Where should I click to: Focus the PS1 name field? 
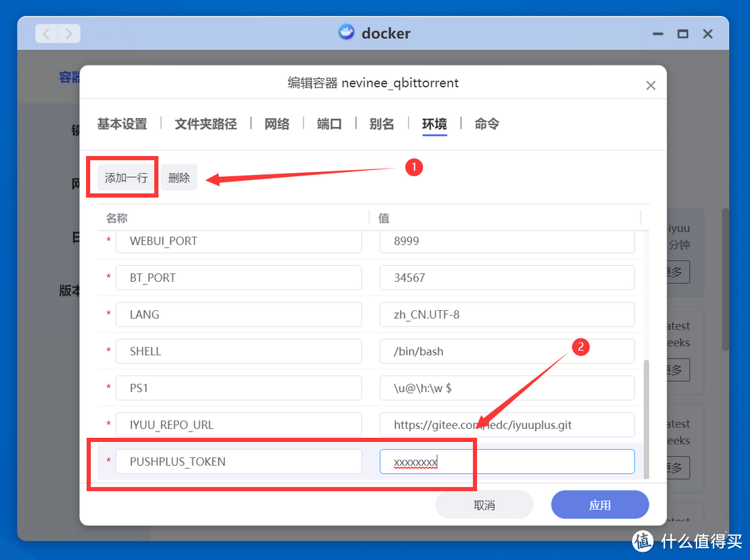[x=239, y=388]
